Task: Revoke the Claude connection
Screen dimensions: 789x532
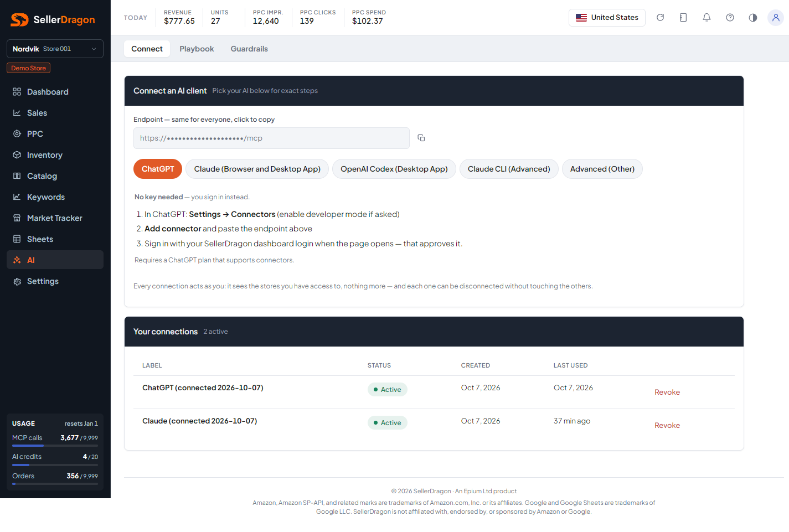Action: (667, 425)
